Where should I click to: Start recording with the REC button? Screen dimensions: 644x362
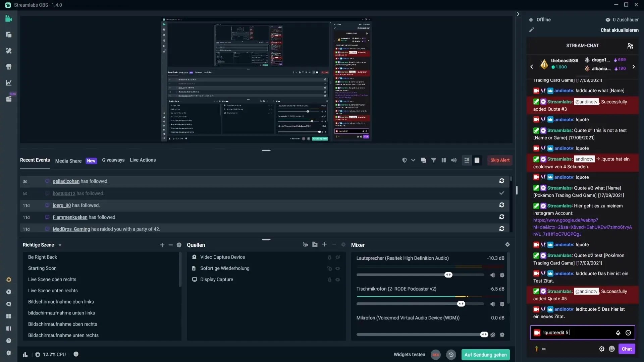point(435,355)
